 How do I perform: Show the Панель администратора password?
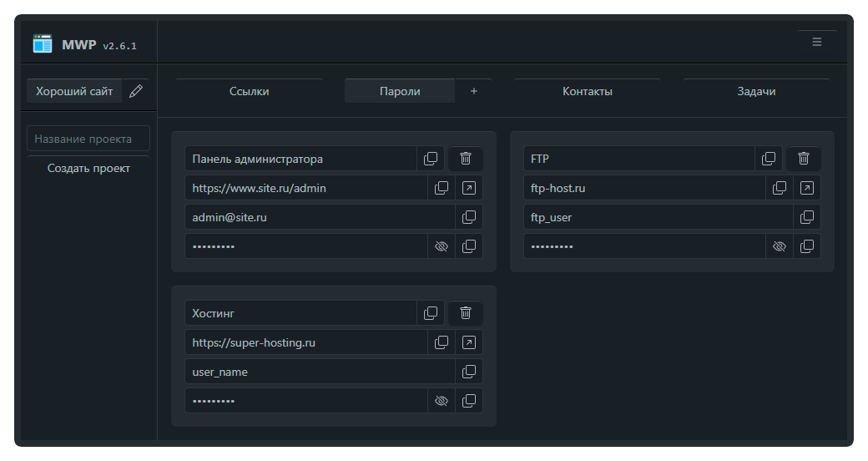(442, 246)
